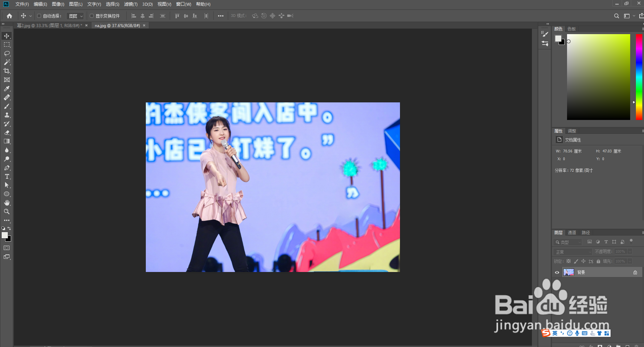Choose the Clone Stamp tool
644x347 pixels.
tap(7, 115)
